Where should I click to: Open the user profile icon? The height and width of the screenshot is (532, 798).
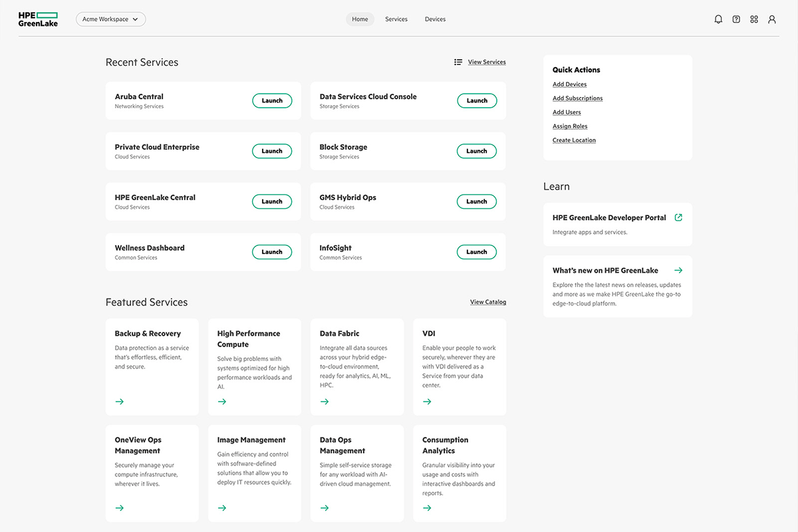[772, 19]
